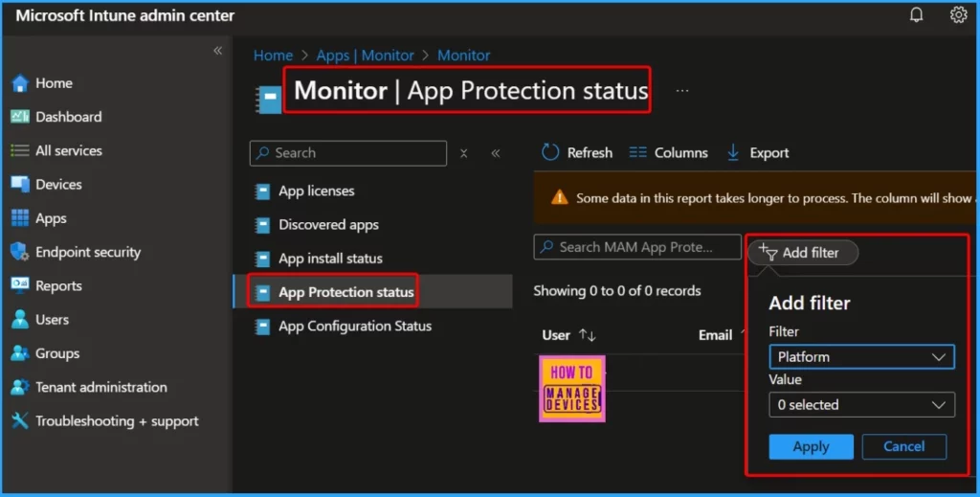Open the Platform filter dropdown
The width and height of the screenshot is (980, 497).
861,357
